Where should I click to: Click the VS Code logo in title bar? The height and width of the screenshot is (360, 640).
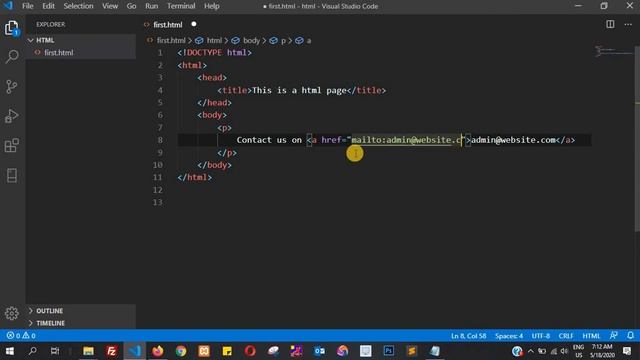(x=8, y=6)
